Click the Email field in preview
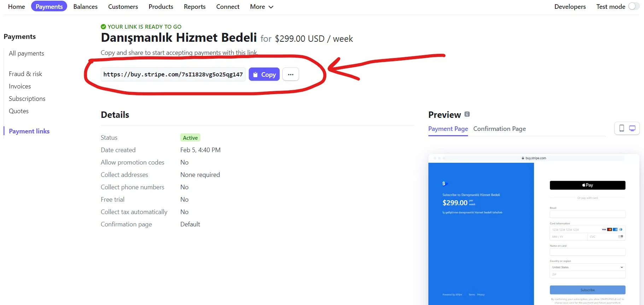The image size is (644, 305). 587,214
